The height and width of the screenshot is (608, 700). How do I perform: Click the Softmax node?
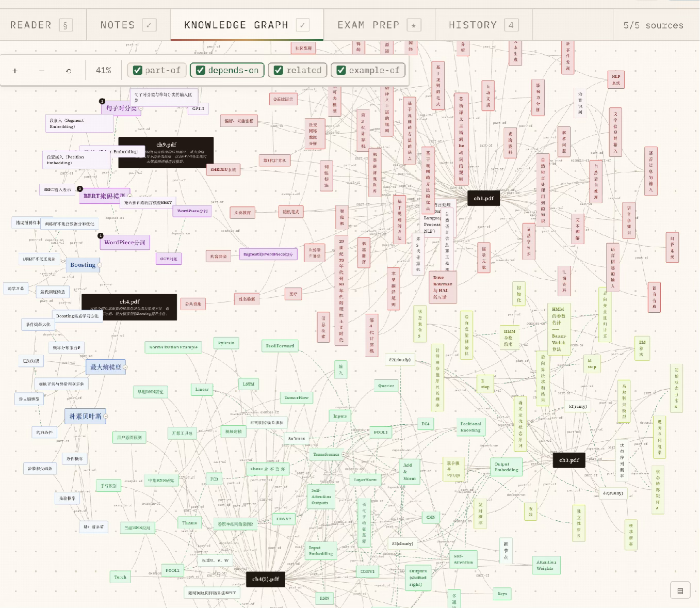(x=297, y=439)
